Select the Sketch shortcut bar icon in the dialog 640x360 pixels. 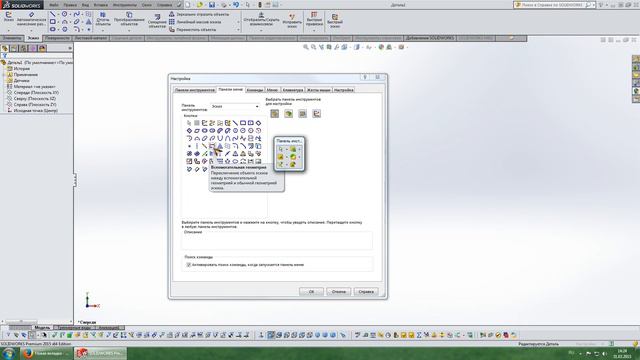(x=316, y=113)
